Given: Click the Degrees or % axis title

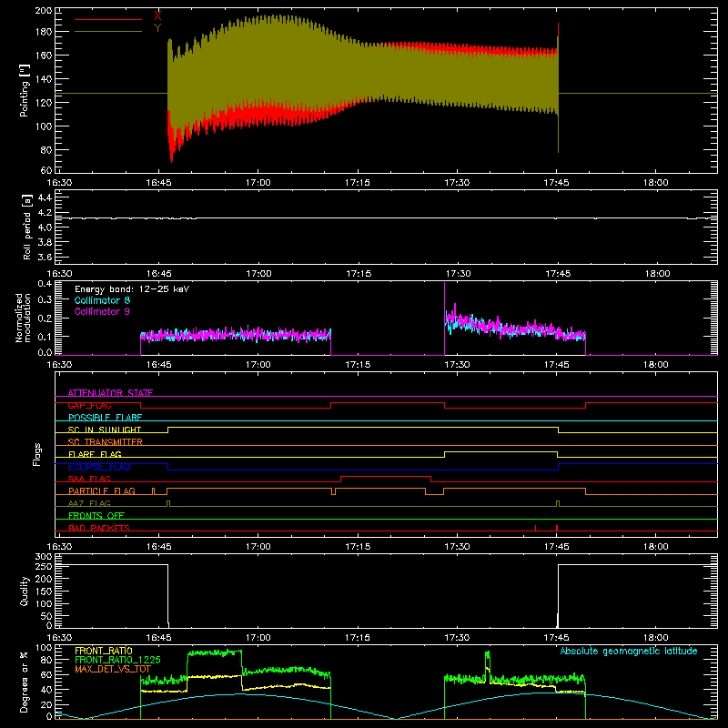Looking at the screenshot, I should click(25, 682).
